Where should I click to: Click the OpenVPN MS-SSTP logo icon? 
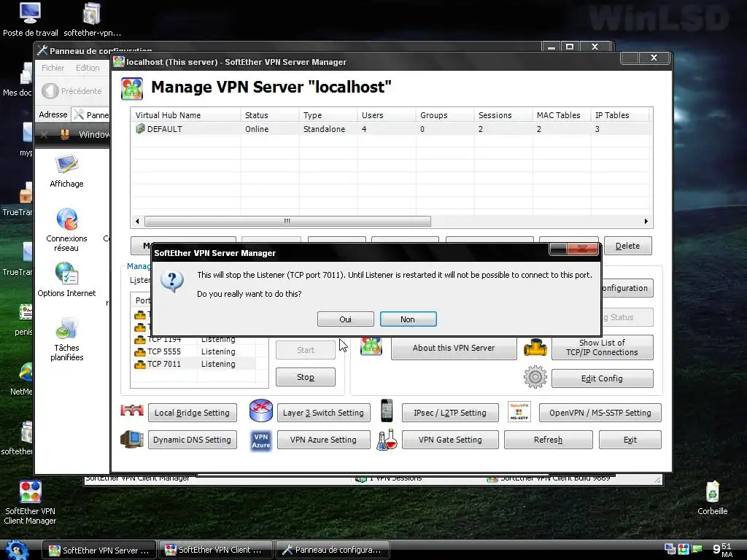pos(519,412)
